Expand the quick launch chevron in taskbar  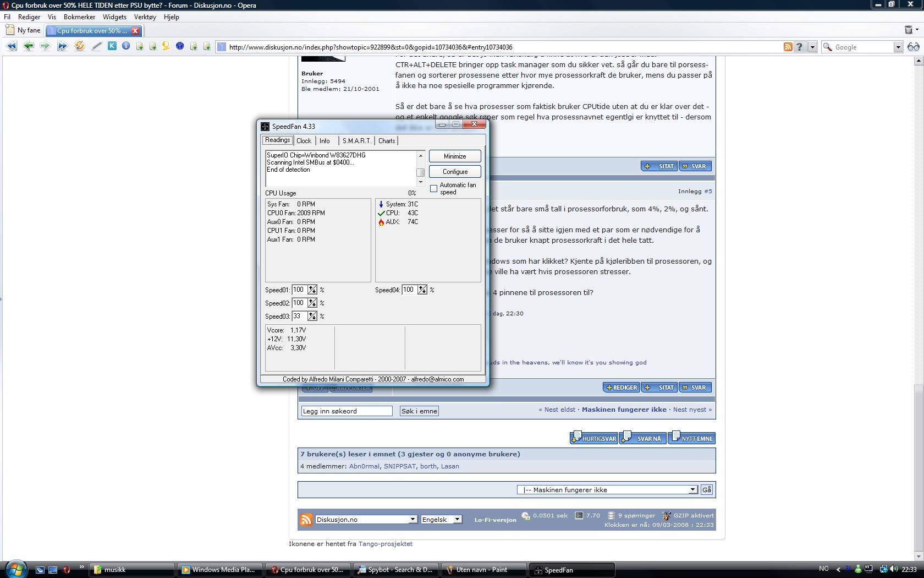click(x=81, y=567)
